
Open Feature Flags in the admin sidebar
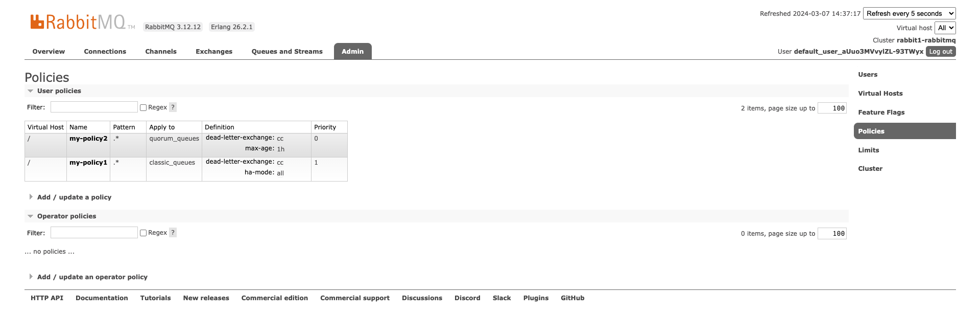(881, 113)
